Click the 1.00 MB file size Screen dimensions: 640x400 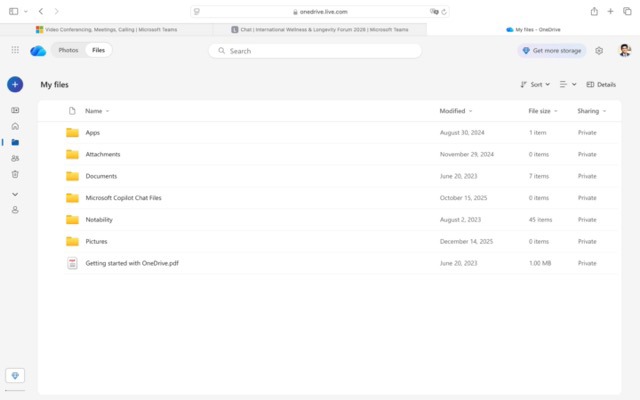coord(540,263)
